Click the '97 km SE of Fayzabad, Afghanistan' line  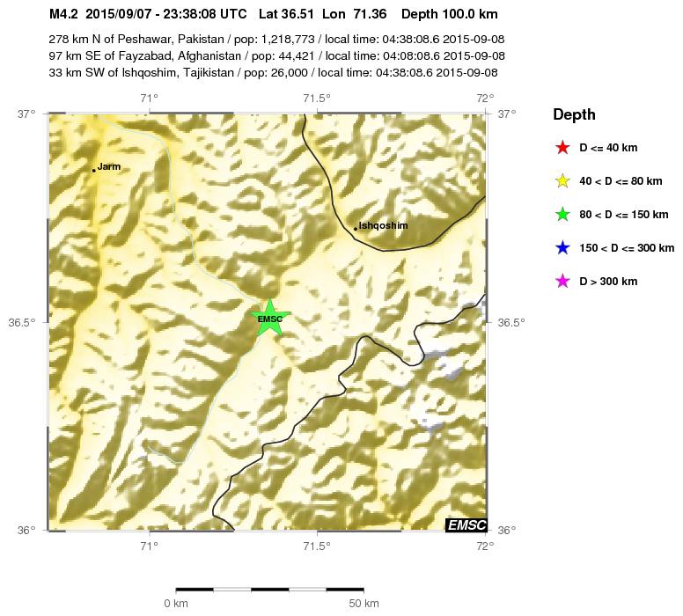(276, 55)
